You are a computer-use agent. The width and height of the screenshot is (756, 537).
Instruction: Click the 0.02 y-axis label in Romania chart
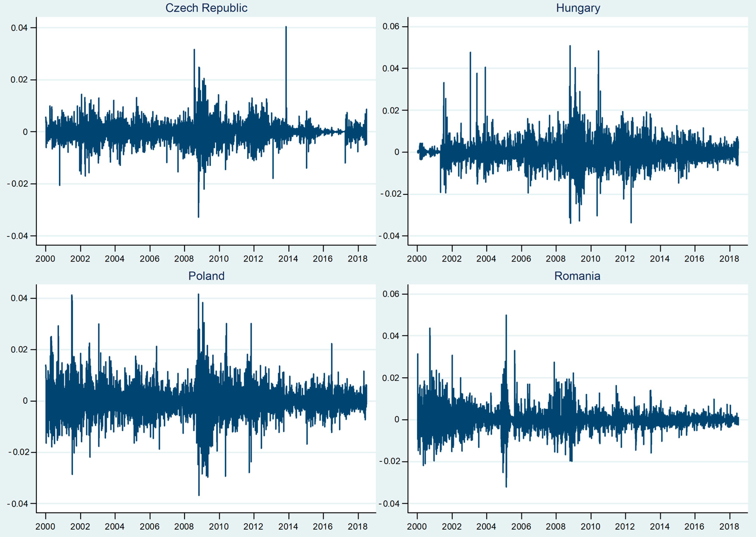pos(391,378)
